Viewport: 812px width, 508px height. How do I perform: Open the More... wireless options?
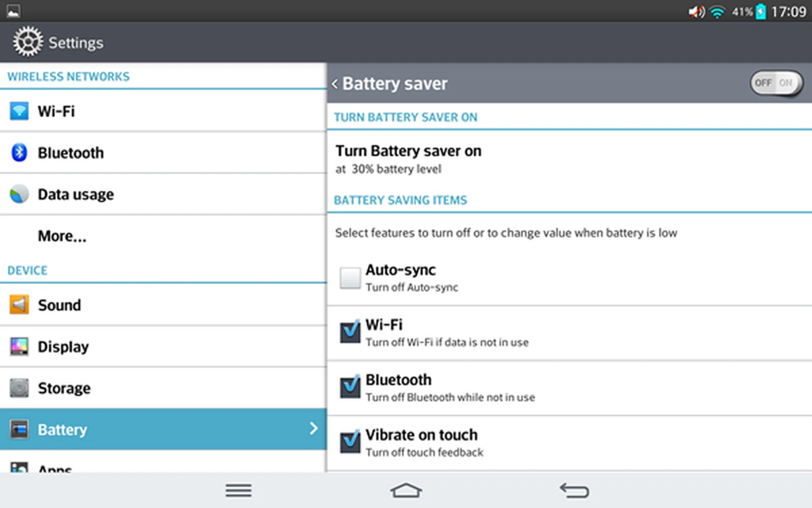62,236
